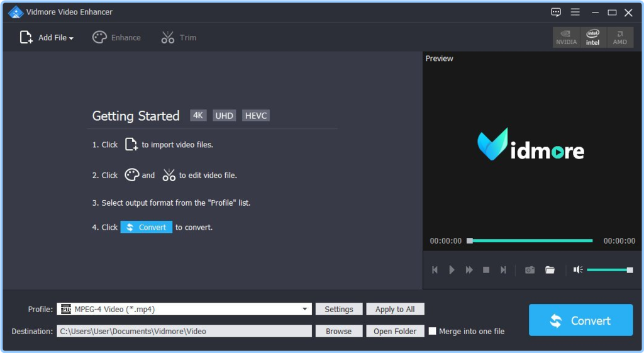Adjust the volume slider
The width and height of the screenshot is (644, 353).
(x=610, y=270)
